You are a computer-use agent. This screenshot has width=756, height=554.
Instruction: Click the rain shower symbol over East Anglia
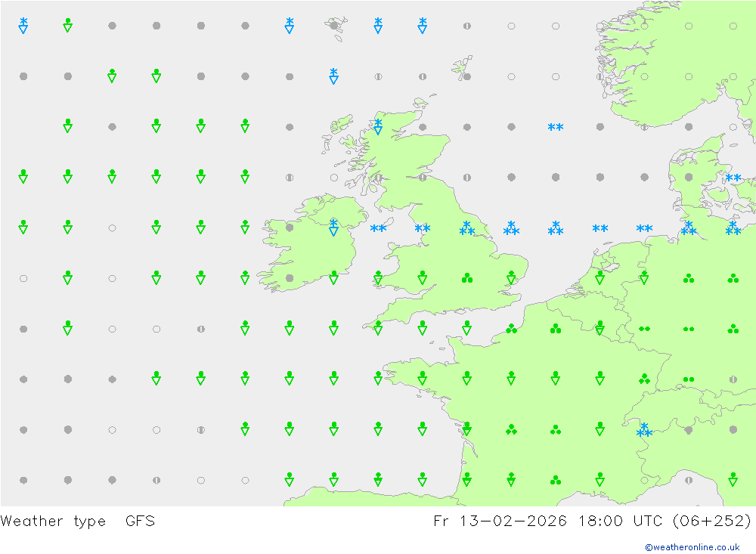pyautogui.click(x=511, y=277)
